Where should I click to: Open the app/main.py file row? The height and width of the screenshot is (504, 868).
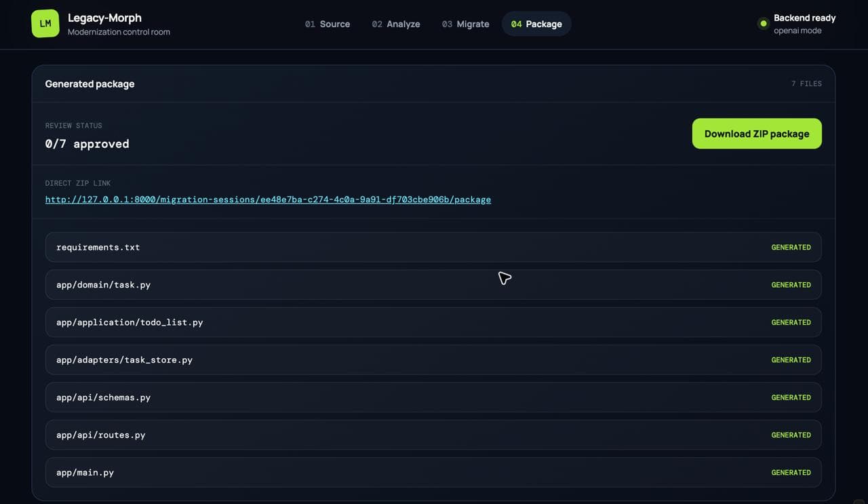point(433,472)
